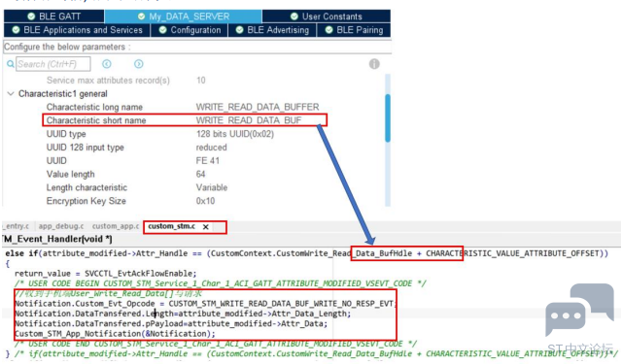
Task: Select Characteristic short name label
Action: pyautogui.click(x=96, y=120)
